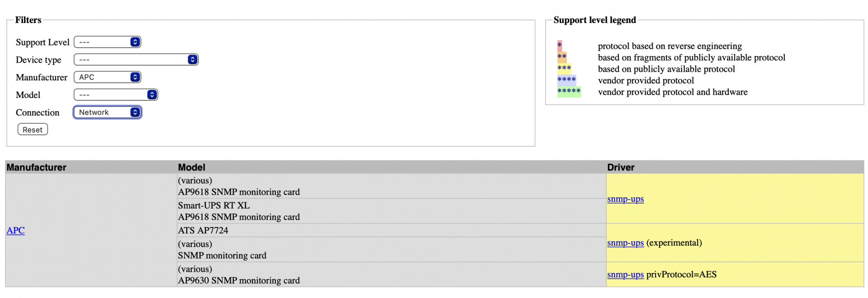
Task: Select the ATS AP7724 model row
Action: 392,230
